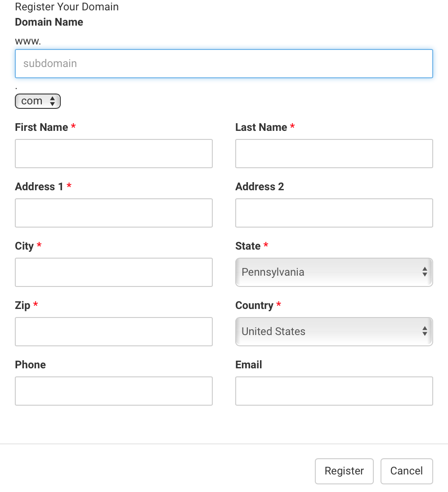Select the Address 1 input box

click(x=114, y=213)
